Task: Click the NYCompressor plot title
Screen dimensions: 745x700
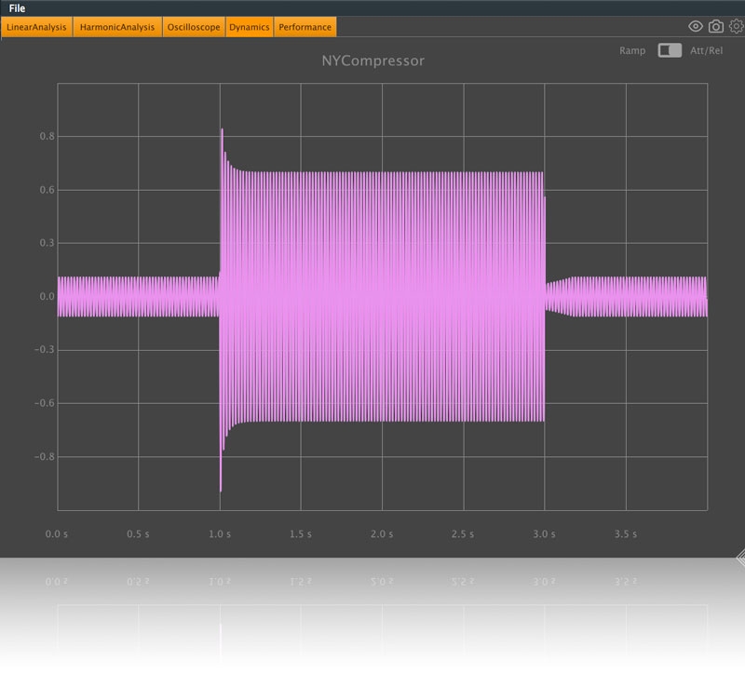Action: point(372,61)
